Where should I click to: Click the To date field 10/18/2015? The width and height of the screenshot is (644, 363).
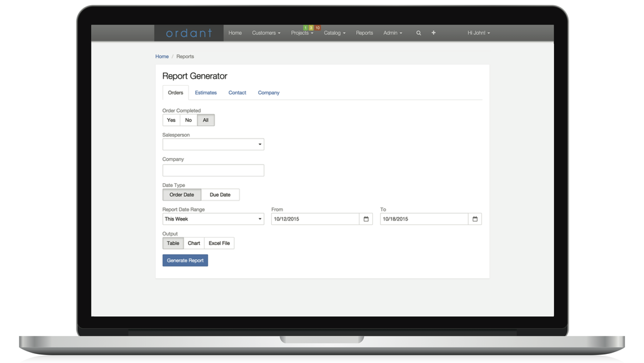tap(424, 219)
